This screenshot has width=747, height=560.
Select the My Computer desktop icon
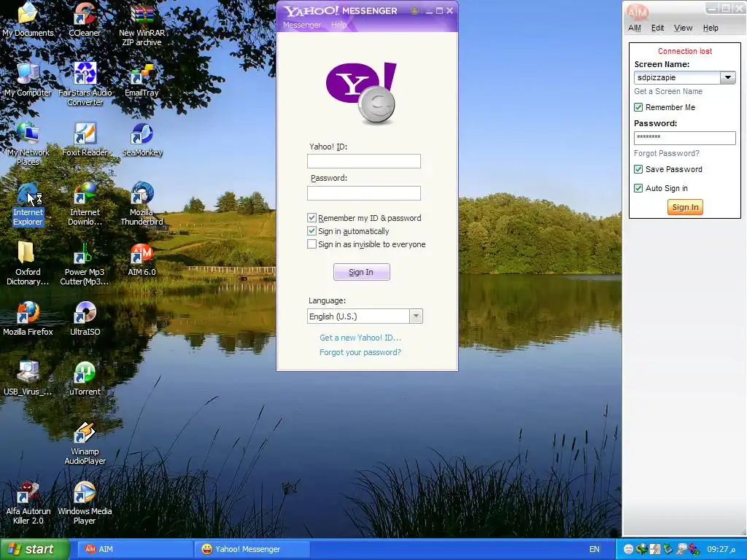tap(28, 79)
